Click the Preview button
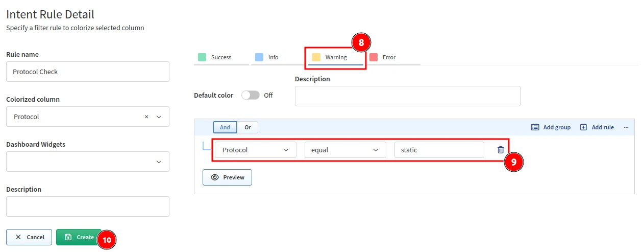This screenshot has width=644, height=252. 228,177
